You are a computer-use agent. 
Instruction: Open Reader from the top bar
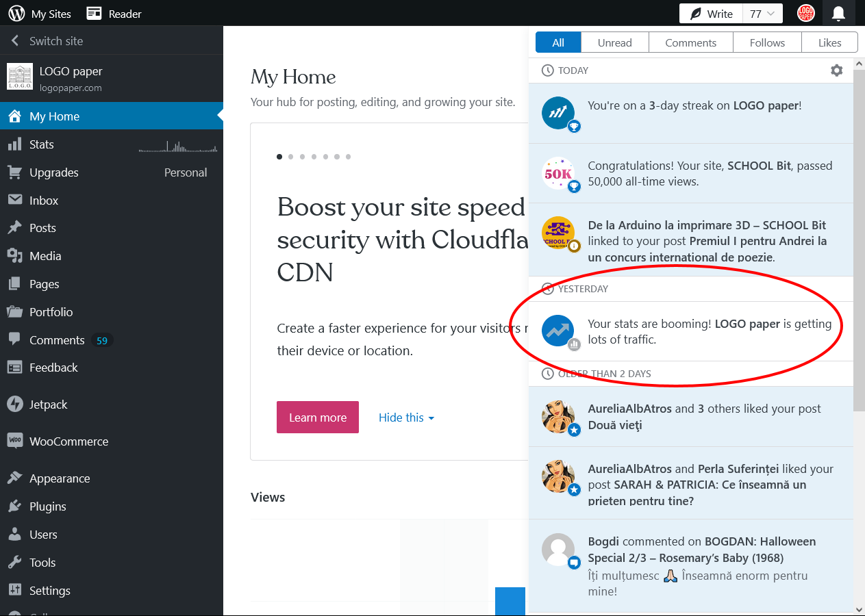click(x=114, y=13)
